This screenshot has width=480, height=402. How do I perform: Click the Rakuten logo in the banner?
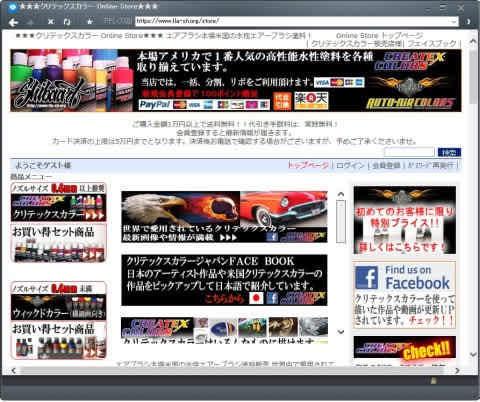pos(311,101)
